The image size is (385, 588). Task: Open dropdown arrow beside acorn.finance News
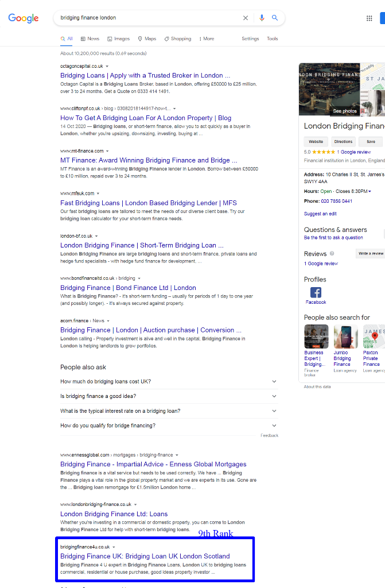(108, 321)
